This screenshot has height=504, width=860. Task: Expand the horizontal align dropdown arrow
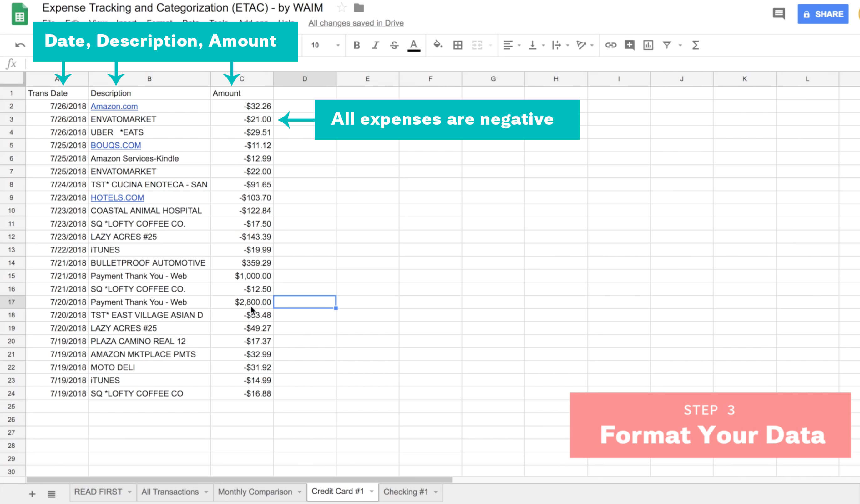pos(519,45)
